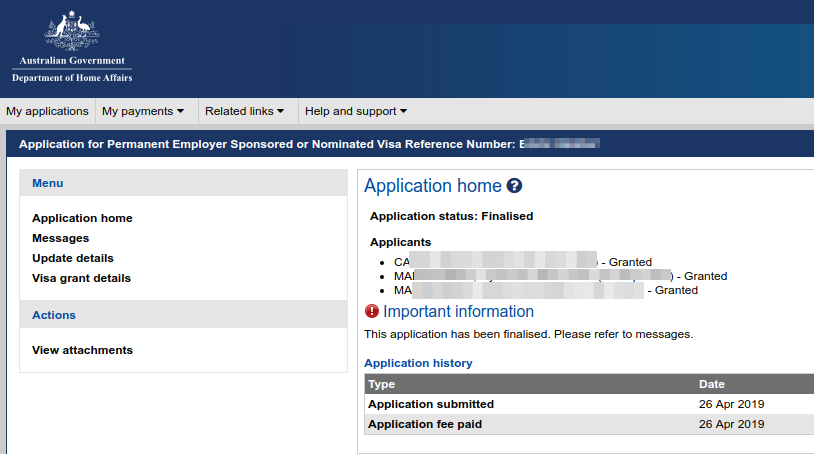Go to Application home in sidebar
Viewport: 814px width, 454px height.
pos(82,218)
